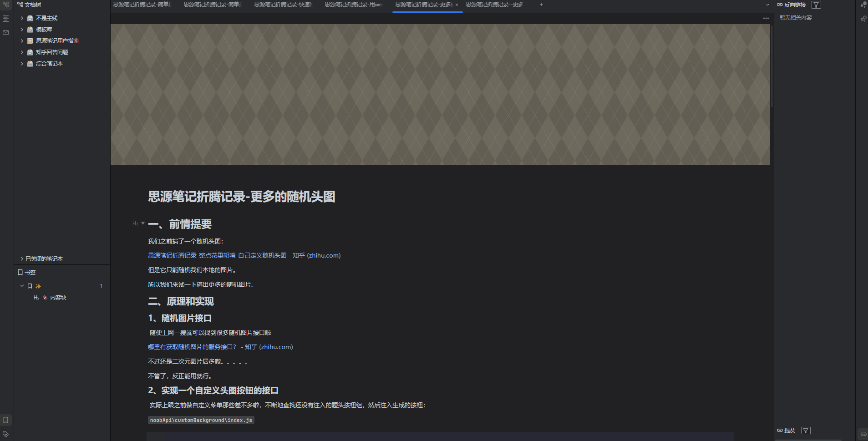Open the global graph icon in right dock

(x=863, y=5)
